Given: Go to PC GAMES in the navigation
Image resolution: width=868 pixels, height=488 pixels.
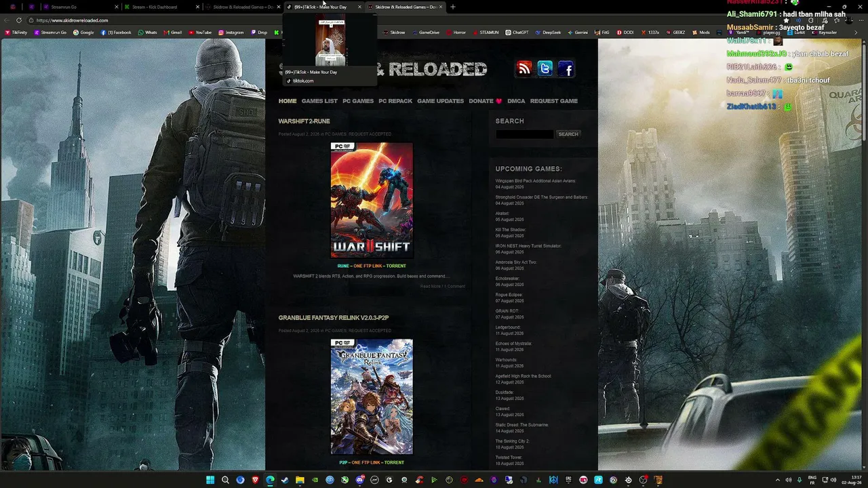Looking at the screenshot, I should [358, 101].
